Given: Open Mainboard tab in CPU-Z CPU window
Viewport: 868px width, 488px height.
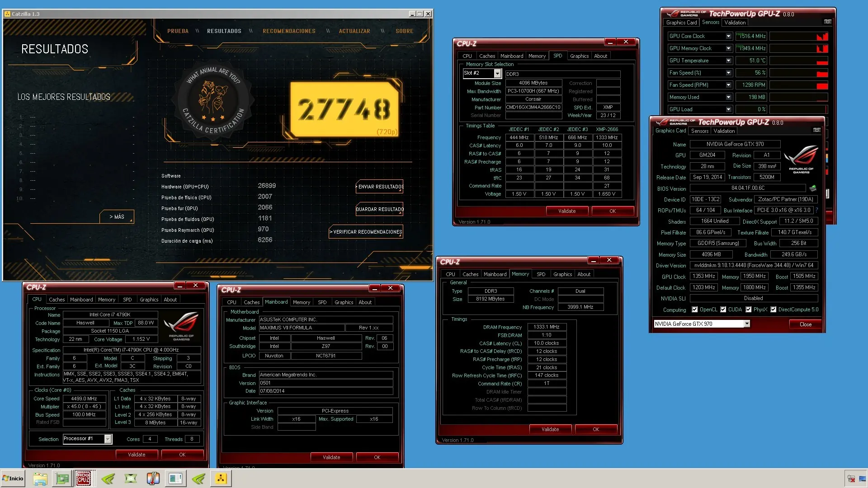Looking at the screenshot, I should (81, 300).
